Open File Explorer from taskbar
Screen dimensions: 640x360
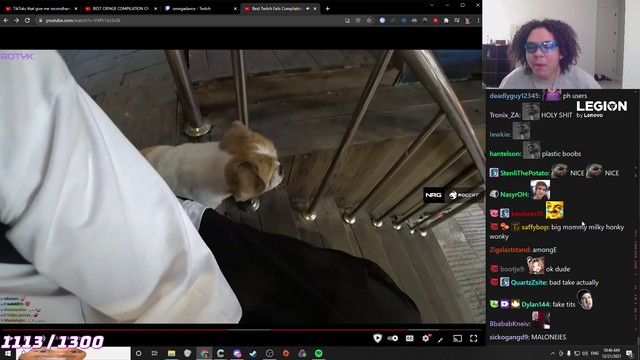(x=171, y=353)
